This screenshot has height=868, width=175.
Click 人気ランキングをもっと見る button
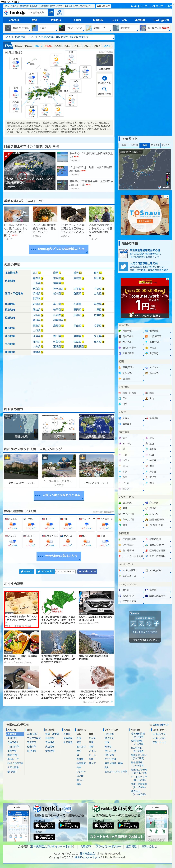[59, 495]
